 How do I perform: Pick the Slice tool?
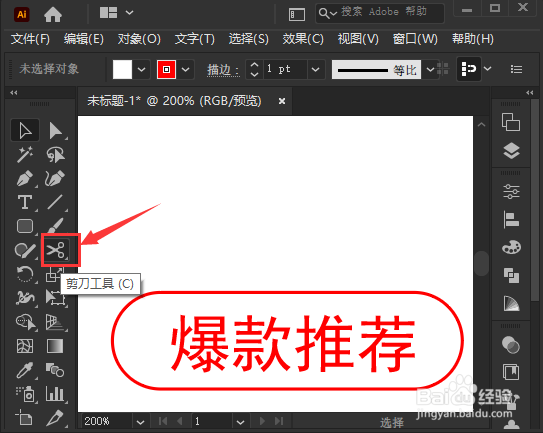click(55, 417)
